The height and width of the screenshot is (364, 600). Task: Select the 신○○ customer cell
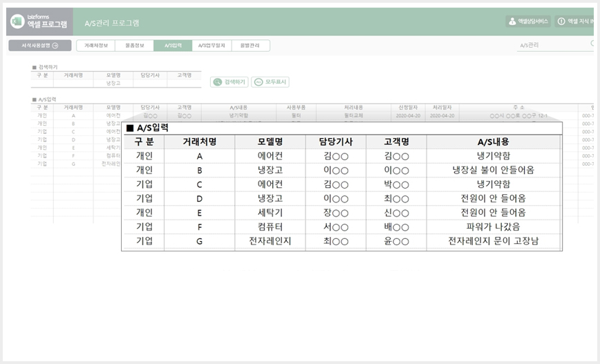click(397, 213)
